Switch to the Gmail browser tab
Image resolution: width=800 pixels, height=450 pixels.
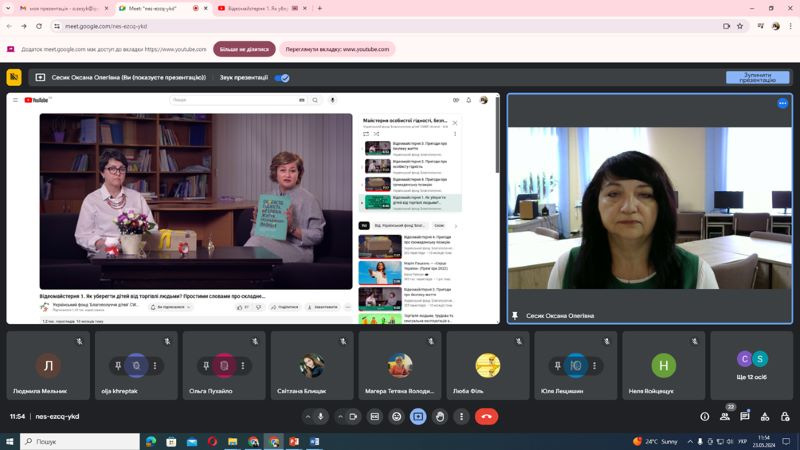(x=63, y=9)
